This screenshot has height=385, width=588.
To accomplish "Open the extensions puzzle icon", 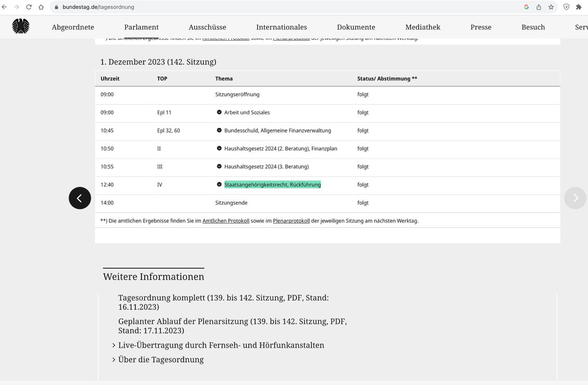I will click(579, 7).
